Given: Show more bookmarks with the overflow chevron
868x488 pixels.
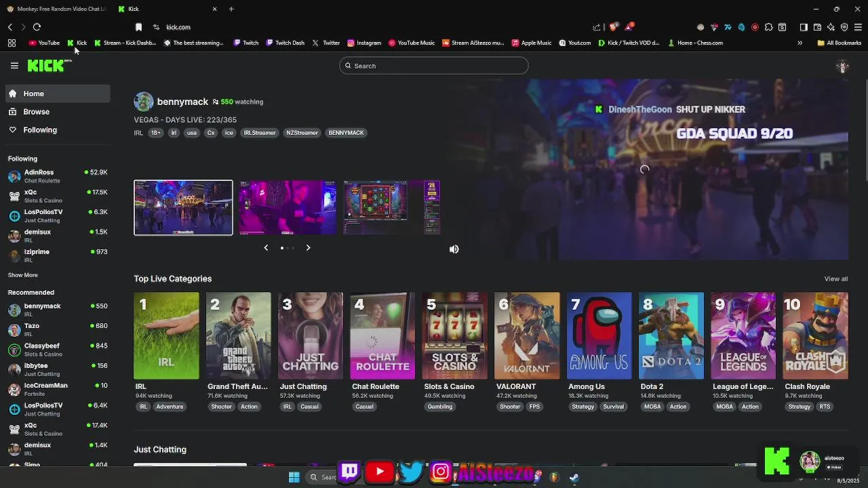Looking at the screenshot, I should (800, 43).
